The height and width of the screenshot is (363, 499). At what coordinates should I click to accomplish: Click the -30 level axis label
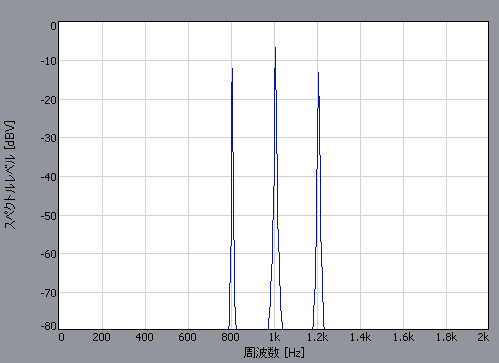pos(49,138)
